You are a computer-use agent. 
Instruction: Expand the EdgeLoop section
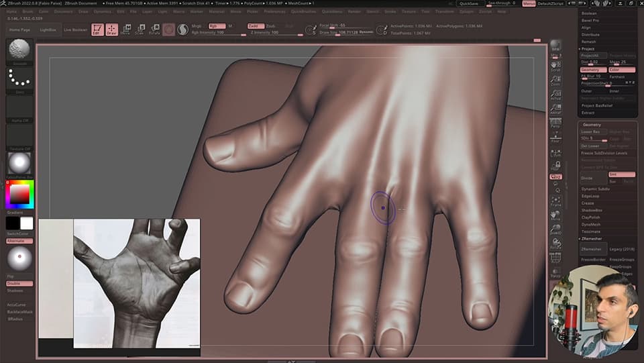click(590, 197)
